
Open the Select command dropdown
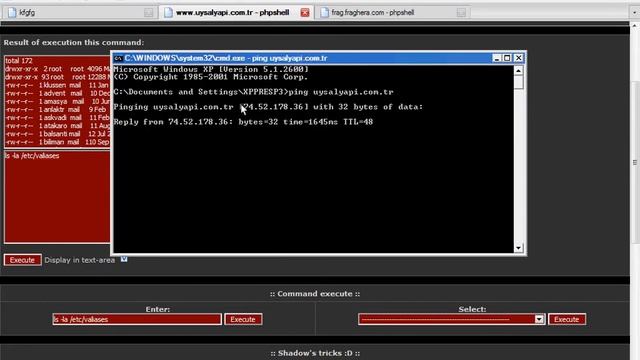(x=452, y=319)
